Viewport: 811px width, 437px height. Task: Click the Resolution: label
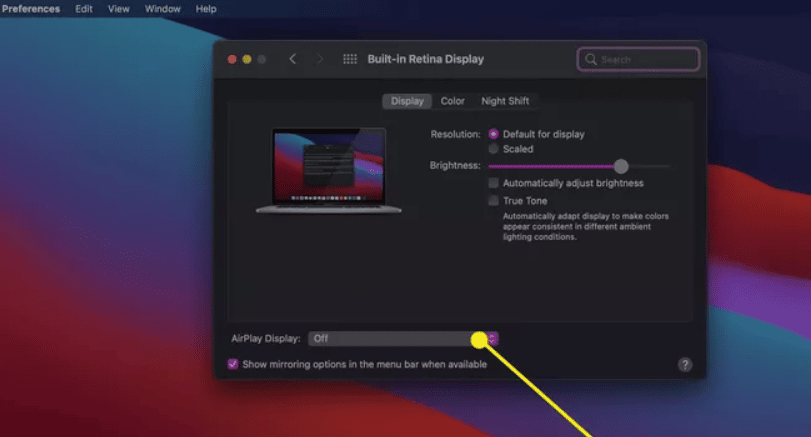coord(455,134)
